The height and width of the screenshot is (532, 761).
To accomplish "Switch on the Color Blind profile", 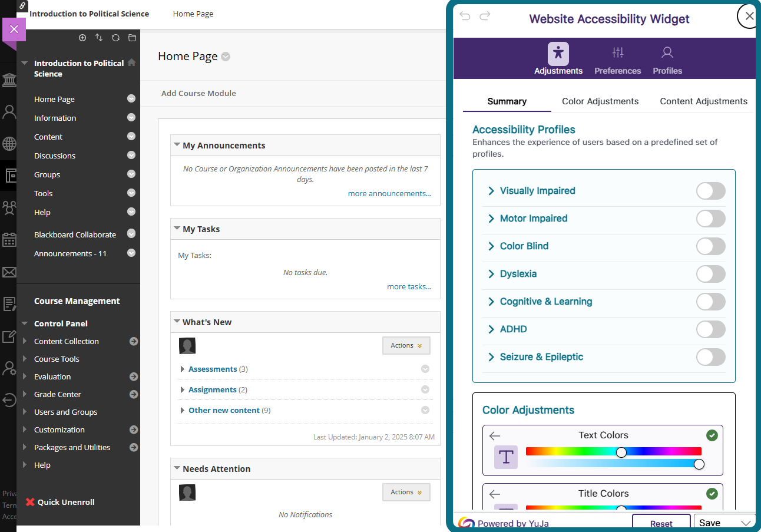I will click(x=711, y=246).
